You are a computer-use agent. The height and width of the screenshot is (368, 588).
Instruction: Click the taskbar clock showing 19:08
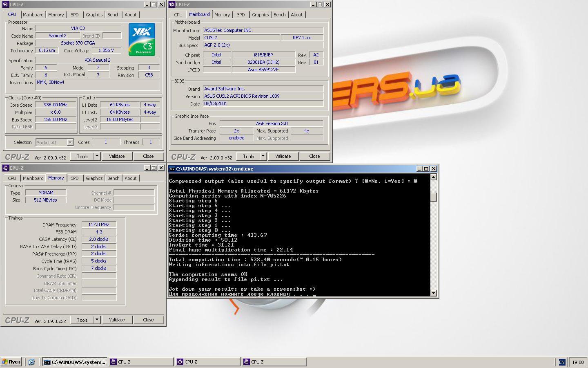click(578, 362)
